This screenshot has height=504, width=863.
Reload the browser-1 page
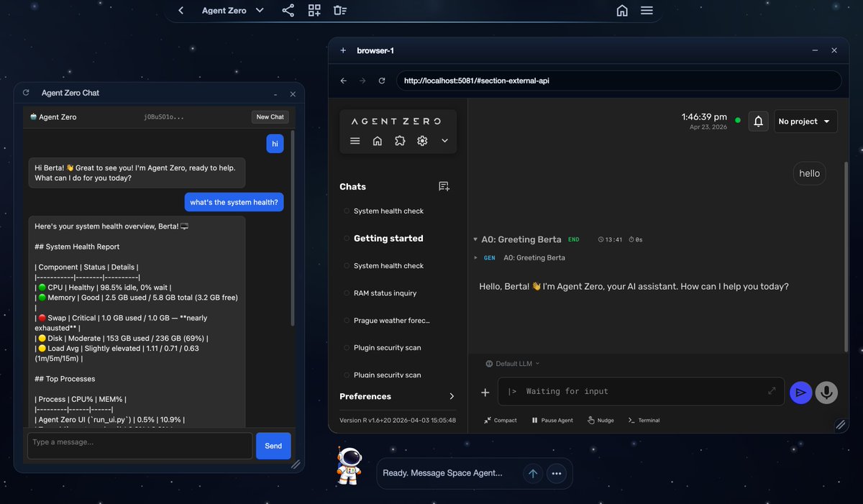click(x=382, y=81)
